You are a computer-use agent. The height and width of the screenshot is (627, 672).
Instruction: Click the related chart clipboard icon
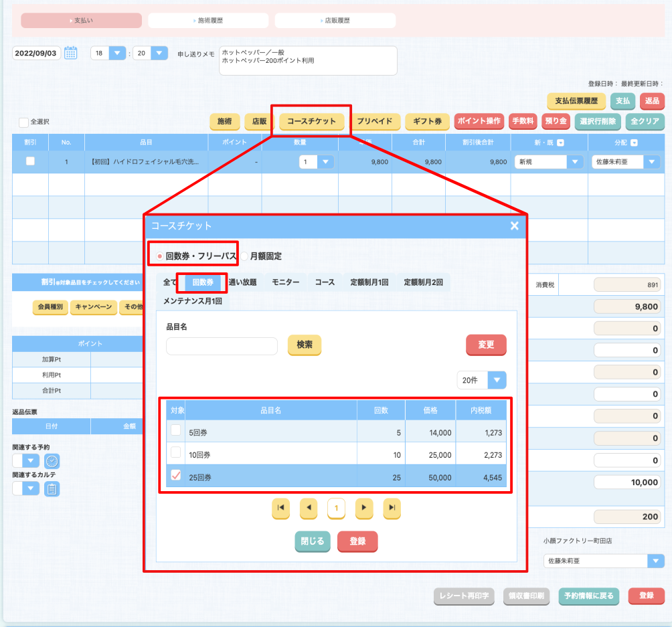(52, 489)
